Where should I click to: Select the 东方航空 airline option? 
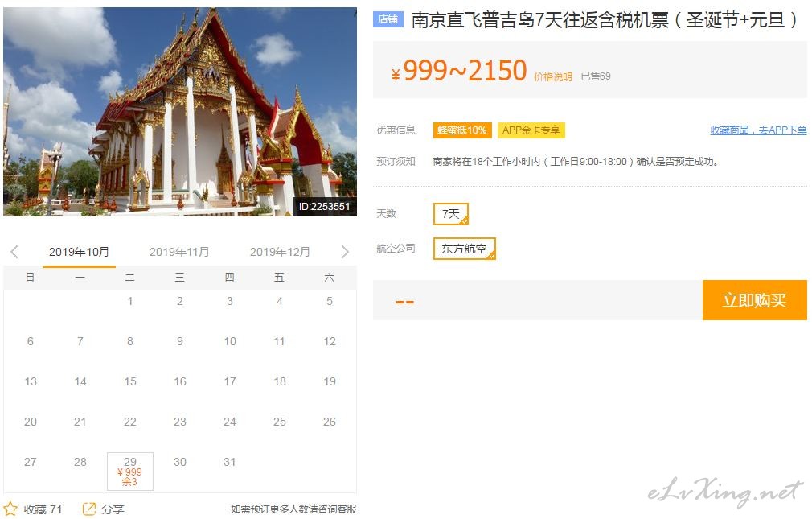point(464,249)
